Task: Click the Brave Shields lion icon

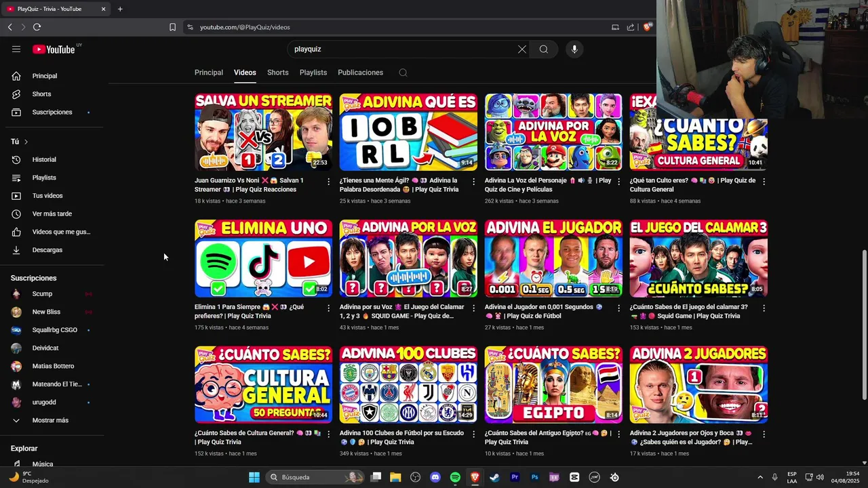Action: coord(648,27)
